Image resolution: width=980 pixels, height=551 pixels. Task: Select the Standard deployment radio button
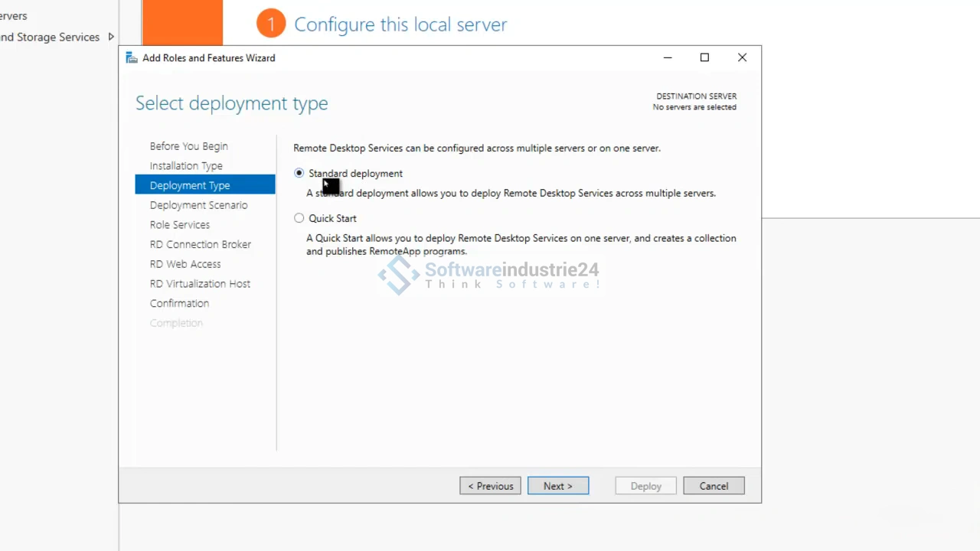(299, 174)
